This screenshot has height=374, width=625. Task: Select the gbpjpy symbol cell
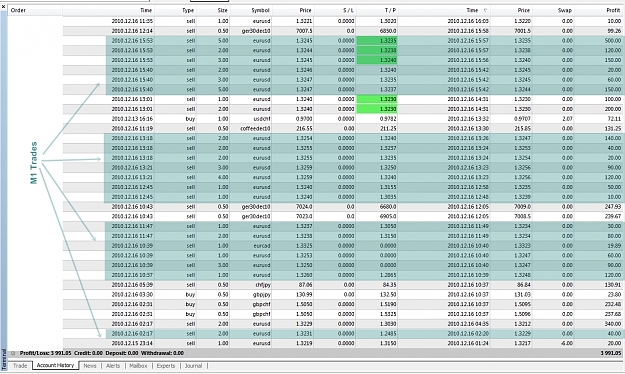click(262, 295)
